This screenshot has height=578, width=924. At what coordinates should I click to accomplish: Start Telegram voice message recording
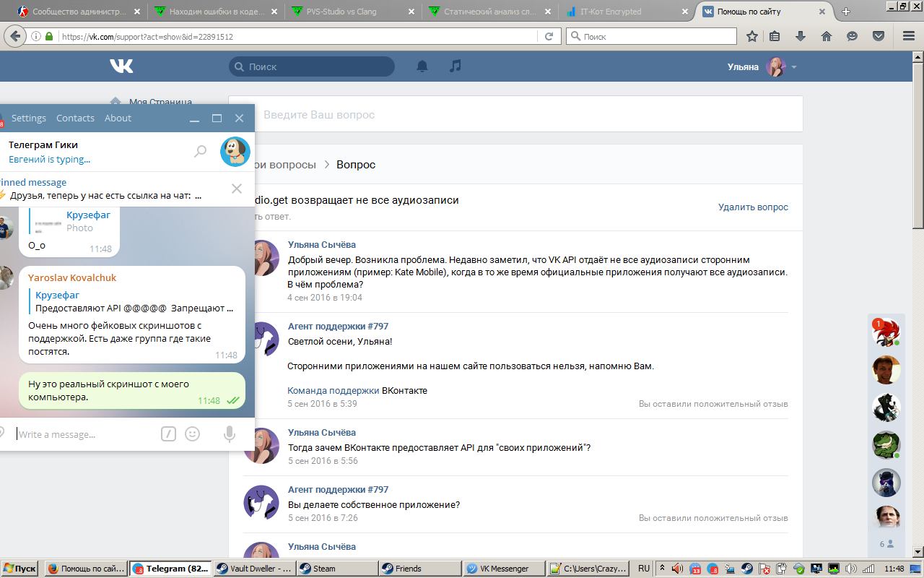point(229,433)
